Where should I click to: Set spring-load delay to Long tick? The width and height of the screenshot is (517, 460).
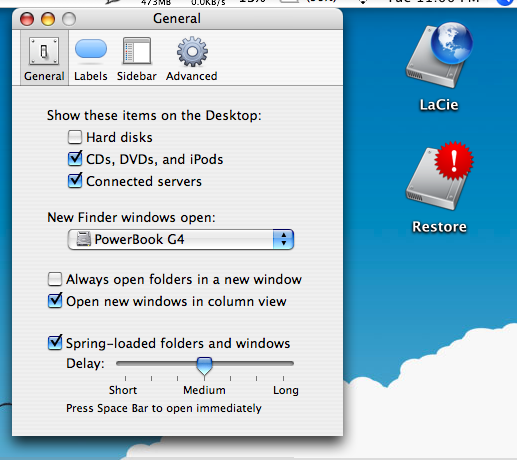[283, 378]
